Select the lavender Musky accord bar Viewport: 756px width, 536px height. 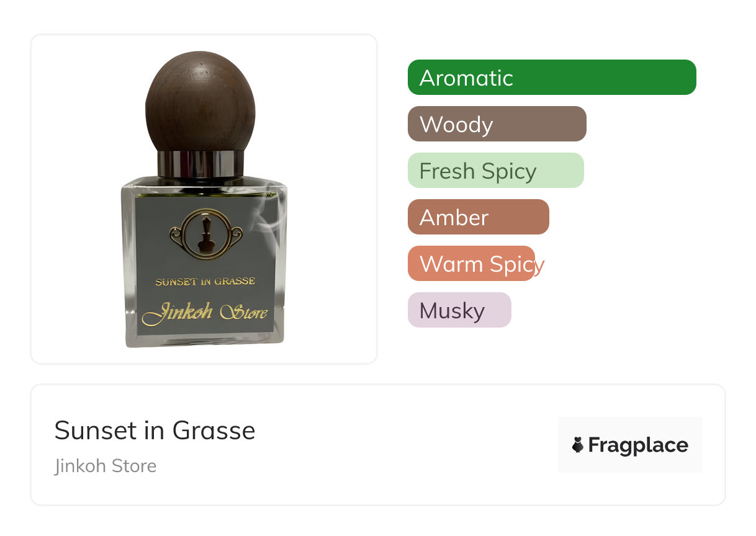pyautogui.click(x=459, y=310)
